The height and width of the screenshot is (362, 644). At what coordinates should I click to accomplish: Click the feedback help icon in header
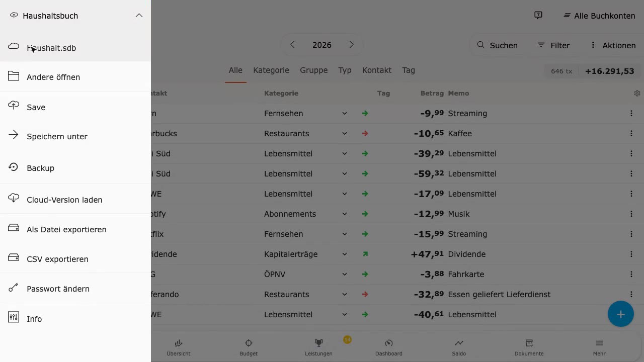click(538, 16)
